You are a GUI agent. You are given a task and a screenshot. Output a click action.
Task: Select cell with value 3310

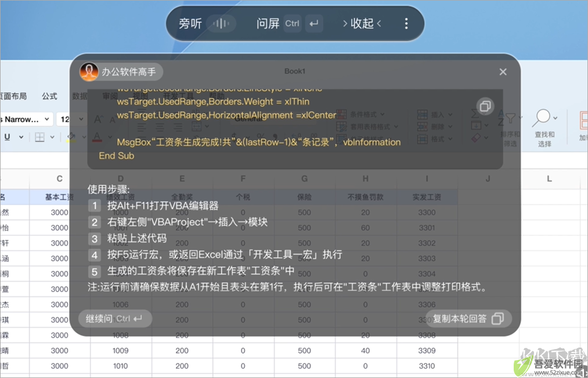427,366
